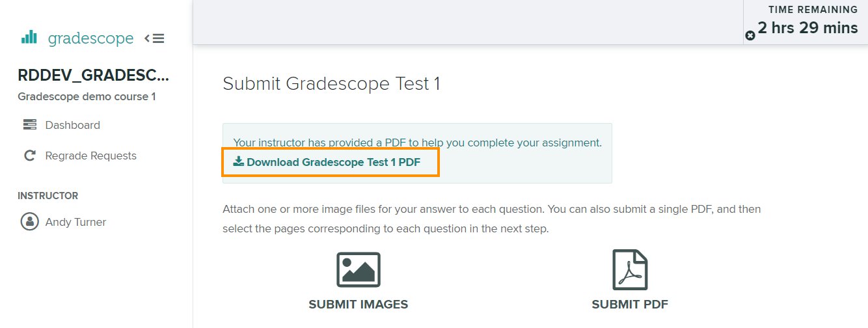Open the RDDEV_GRADESC... course title
Viewport: 868px width, 328px height.
click(x=93, y=76)
